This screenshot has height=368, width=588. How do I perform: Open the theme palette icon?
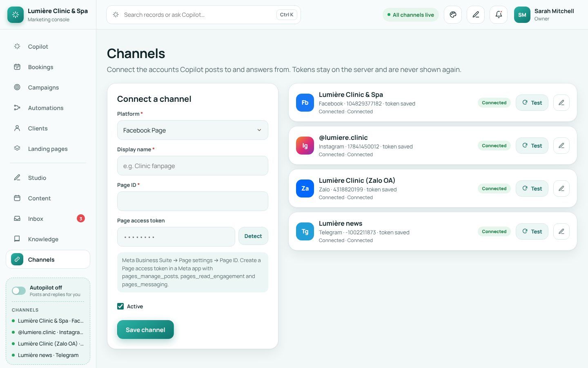pos(453,15)
